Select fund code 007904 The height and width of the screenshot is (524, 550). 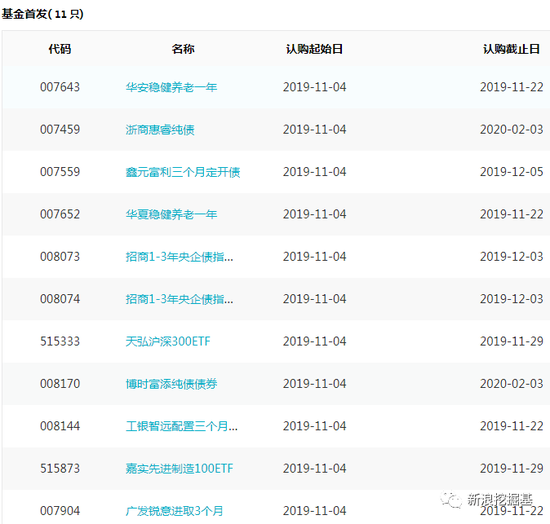60,511
